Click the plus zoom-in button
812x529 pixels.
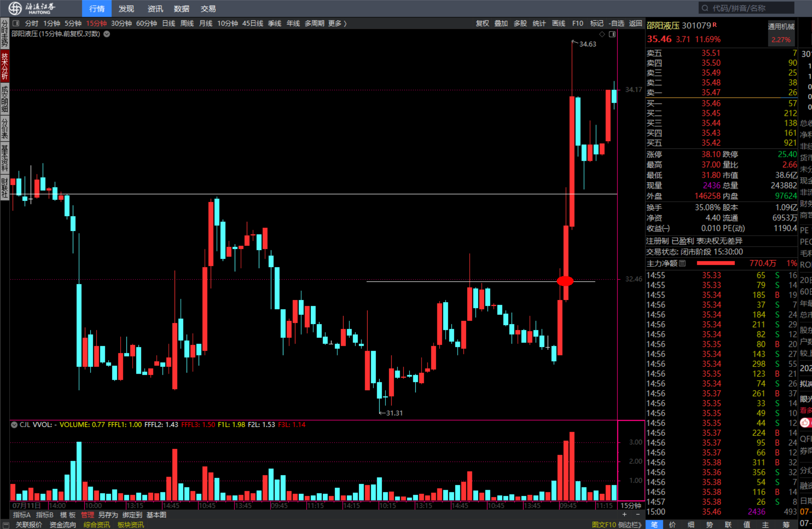(625, 514)
